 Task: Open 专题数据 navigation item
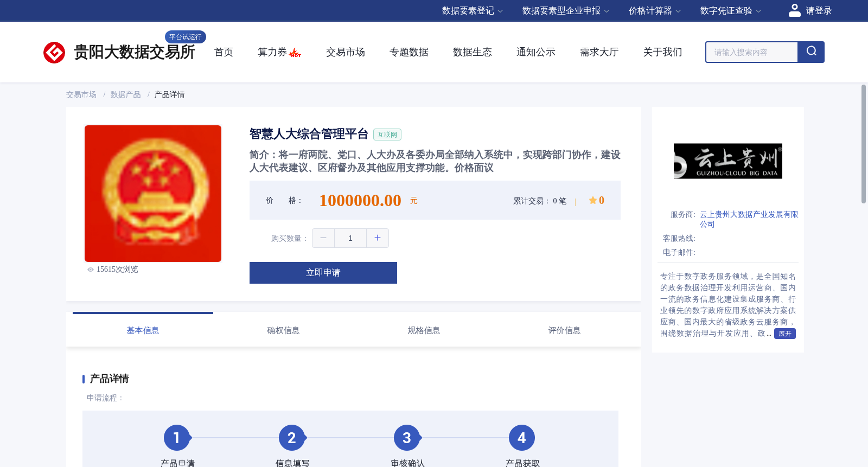[x=409, y=52]
